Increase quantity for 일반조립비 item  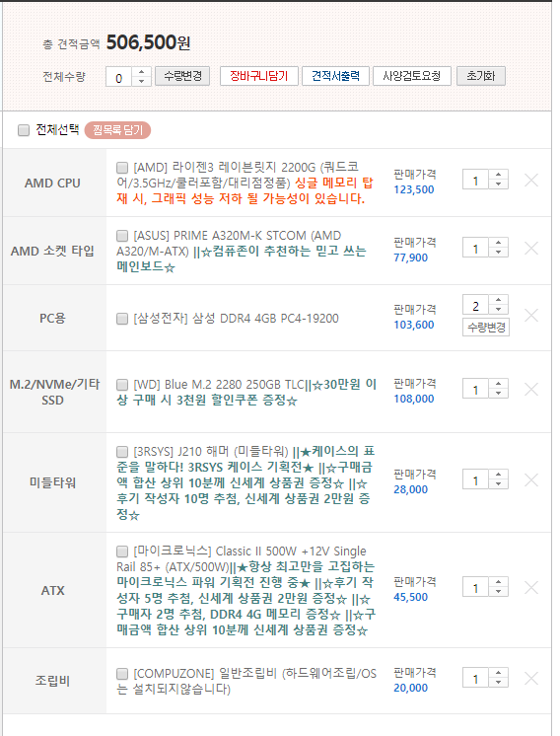pos(499,674)
